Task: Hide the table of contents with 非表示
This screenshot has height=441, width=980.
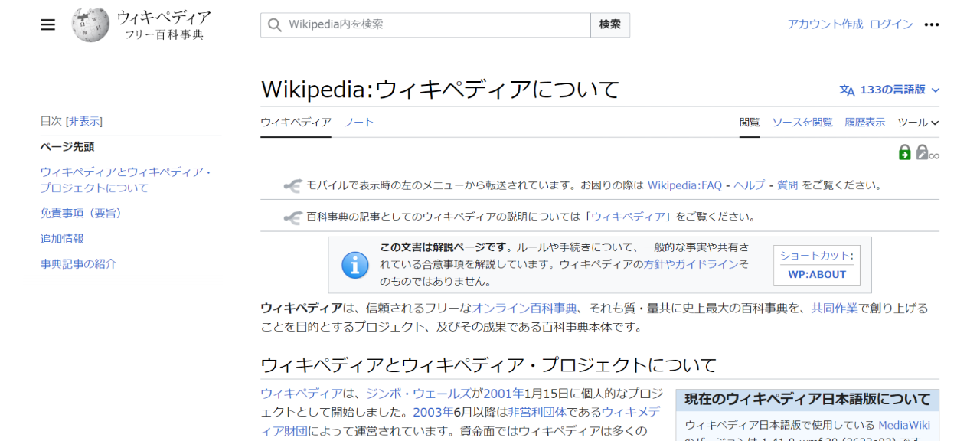Action: 87,120
